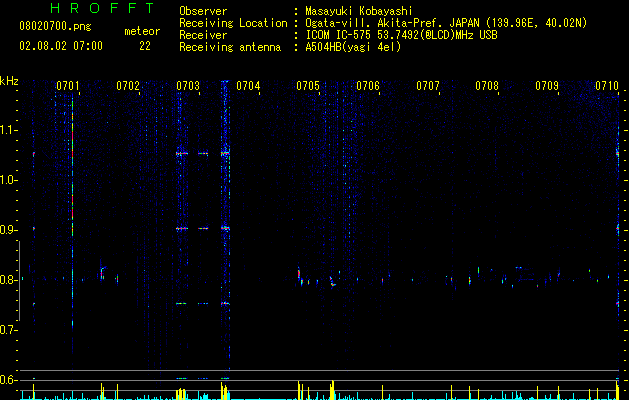The height and width of the screenshot is (400, 629).
Task: Click the 0.7 frequency axis label
Action: 8,330
